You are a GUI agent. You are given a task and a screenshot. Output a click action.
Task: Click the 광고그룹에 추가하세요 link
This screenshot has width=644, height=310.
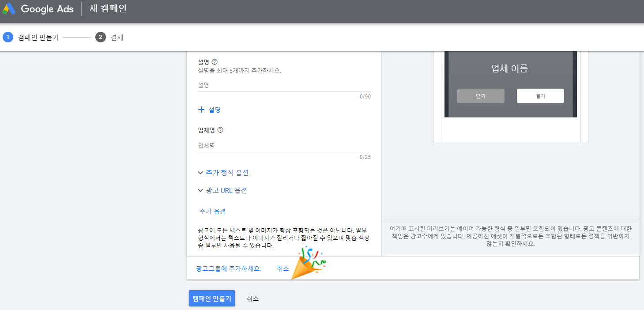click(228, 268)
